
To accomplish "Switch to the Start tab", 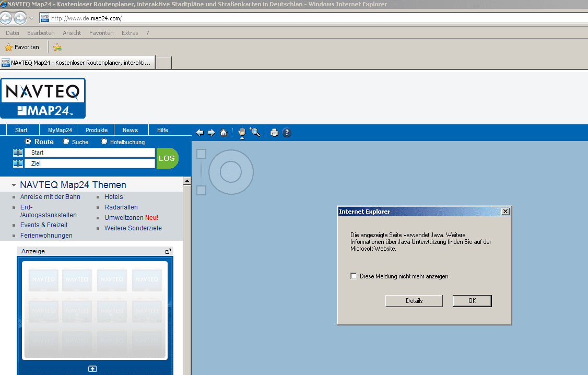I will coord(21,130).
